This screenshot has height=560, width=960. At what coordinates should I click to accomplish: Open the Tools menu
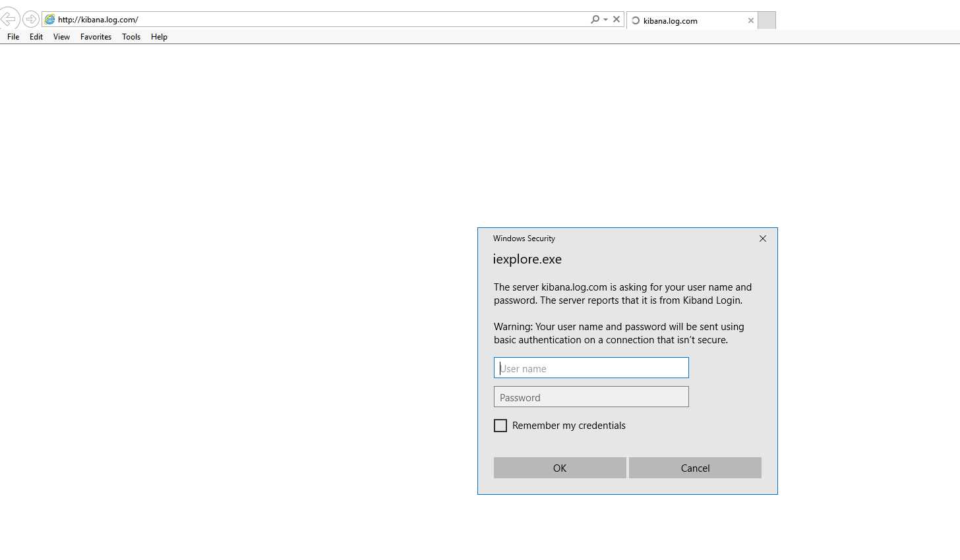tap(131, 37)
